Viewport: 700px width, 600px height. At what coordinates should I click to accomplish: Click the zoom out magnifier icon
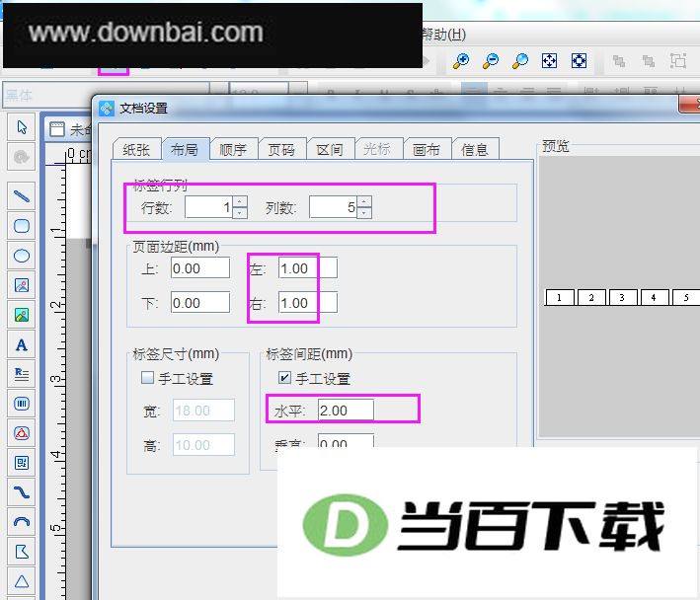(x=491, y=60)
